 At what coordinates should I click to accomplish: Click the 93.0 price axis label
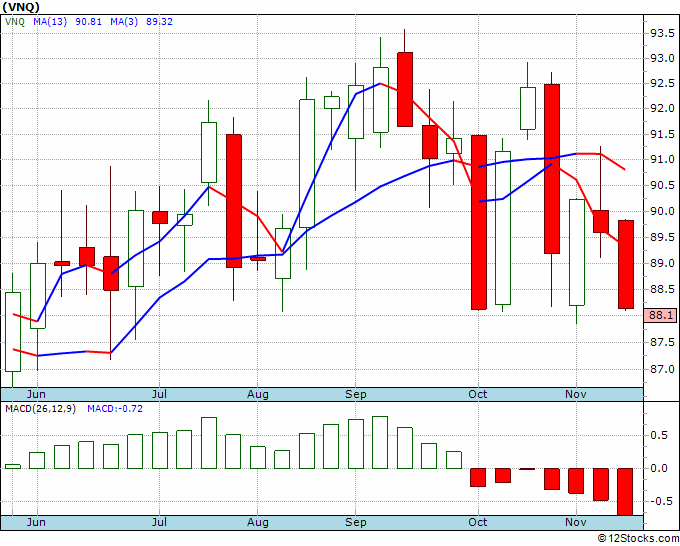(662, 59)
